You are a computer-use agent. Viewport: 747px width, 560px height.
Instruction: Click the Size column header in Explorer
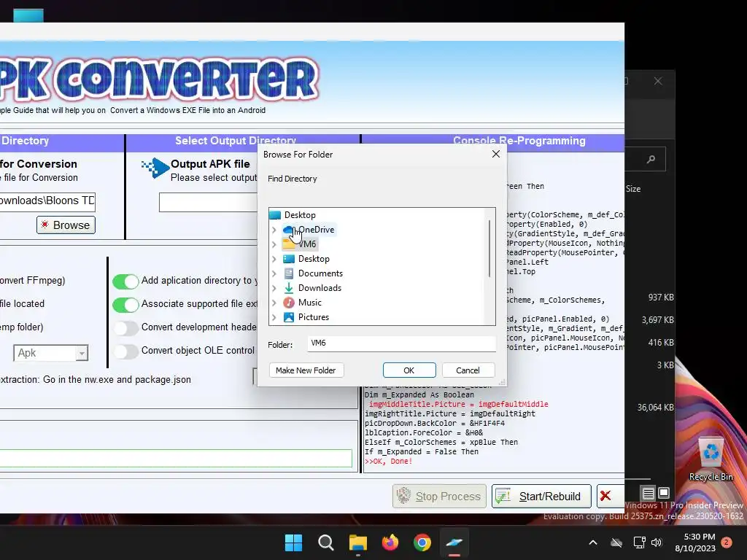633,189
